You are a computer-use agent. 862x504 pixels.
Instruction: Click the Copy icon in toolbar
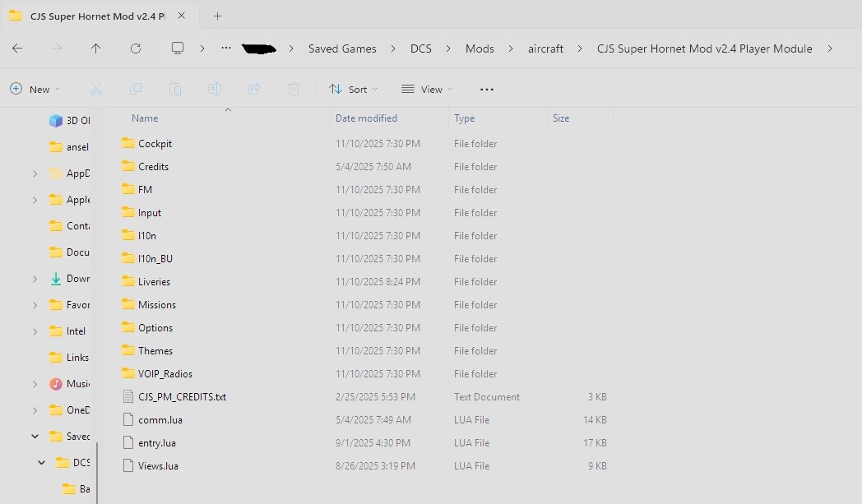tap(136, 89)
